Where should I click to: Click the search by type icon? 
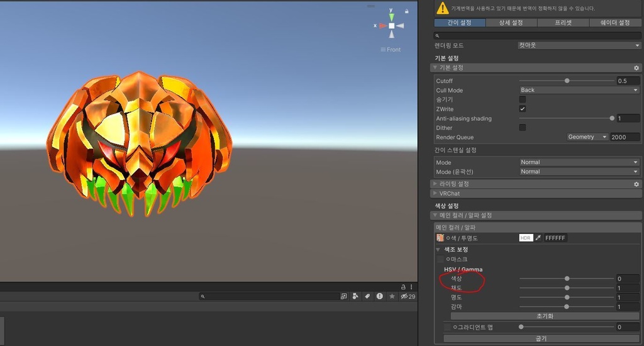pos(355,296)
